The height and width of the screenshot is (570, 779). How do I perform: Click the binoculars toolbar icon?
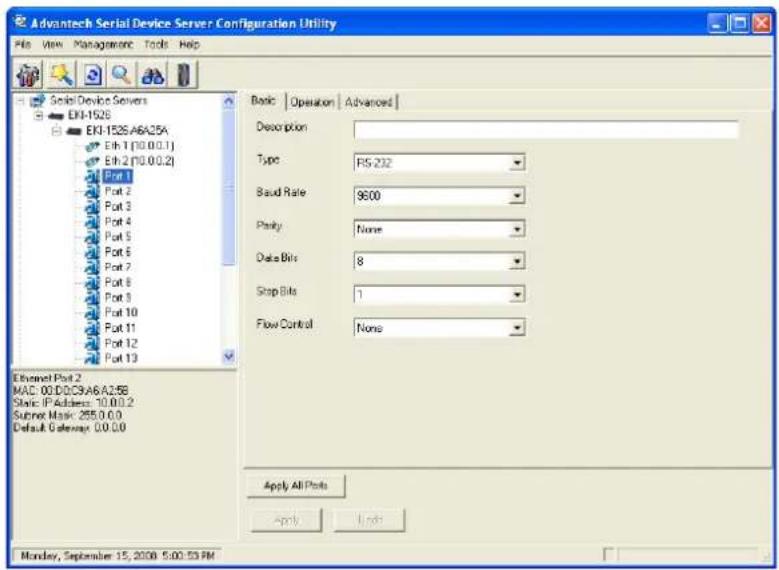[x=153, y=76]
